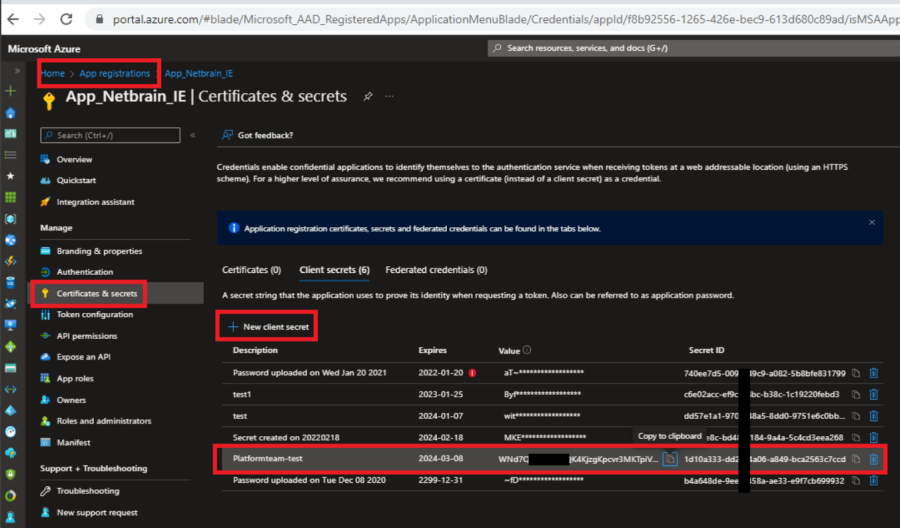Open Token configuration menu item
The width and height of the screenshot is (900, 528).
[x=94, y=314]
